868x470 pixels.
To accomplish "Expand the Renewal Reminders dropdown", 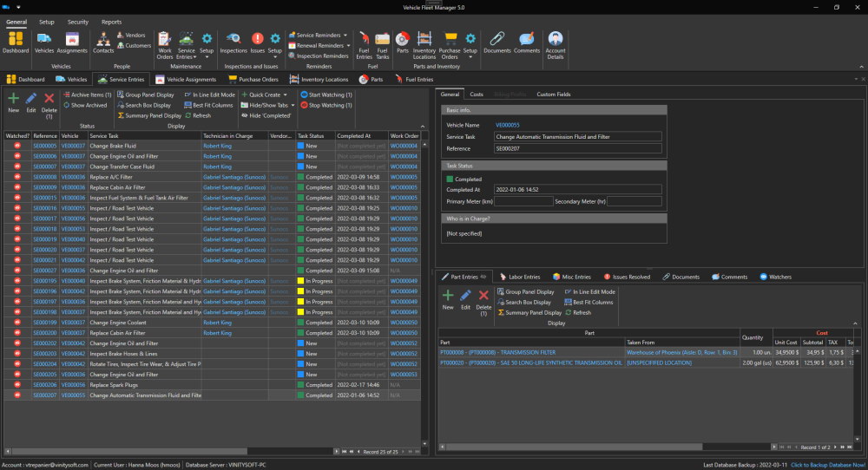I will tap(348, 45).
